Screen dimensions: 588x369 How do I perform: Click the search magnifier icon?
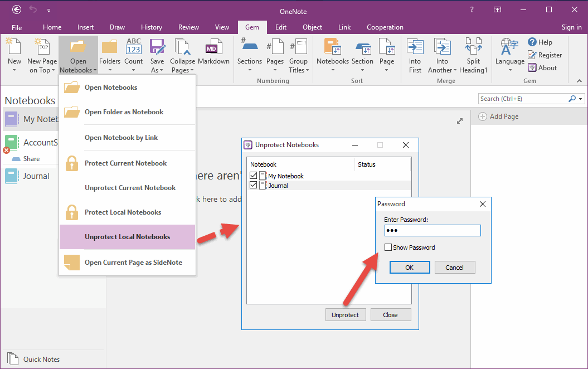[572, 99]
